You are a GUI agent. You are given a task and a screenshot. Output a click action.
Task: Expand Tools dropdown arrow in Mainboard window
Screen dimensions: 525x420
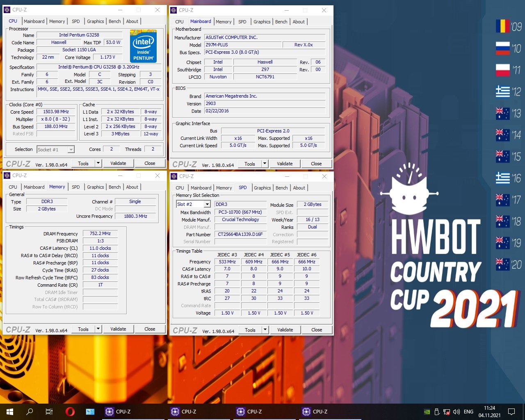(265, 164)
